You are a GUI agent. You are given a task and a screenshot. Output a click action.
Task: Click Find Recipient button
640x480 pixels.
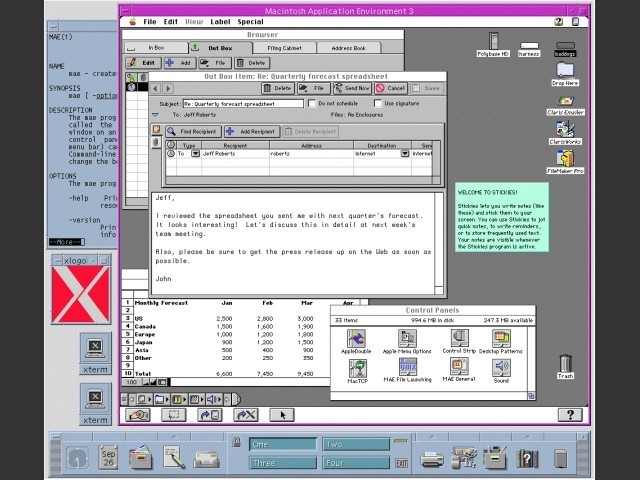193,131
